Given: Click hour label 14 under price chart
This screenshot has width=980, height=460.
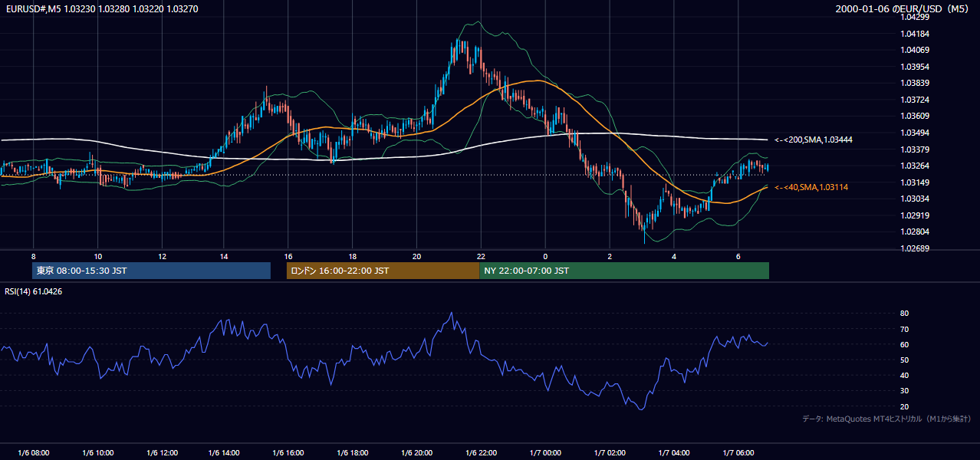Looking at the screenshot, I should click(x=225, y=256).
